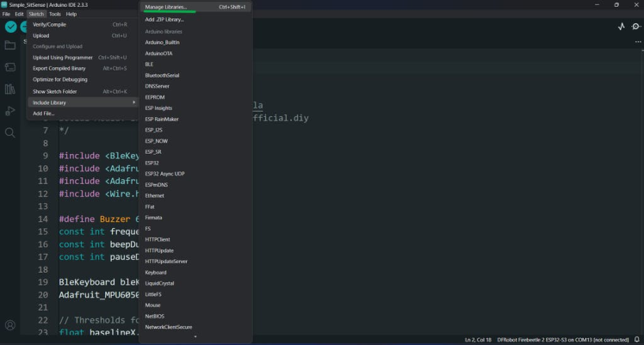
Task: Include the ESP32 Async UDP library
Action: [x=195, y=174]
